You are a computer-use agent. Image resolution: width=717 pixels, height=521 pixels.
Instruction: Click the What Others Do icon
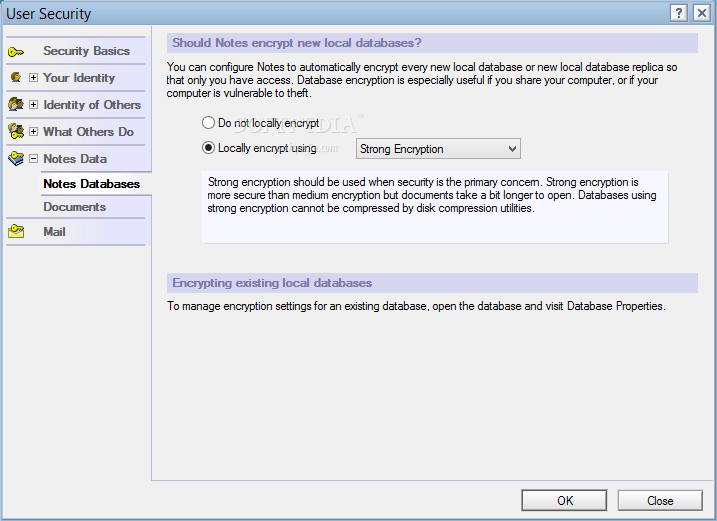[16, 131]
